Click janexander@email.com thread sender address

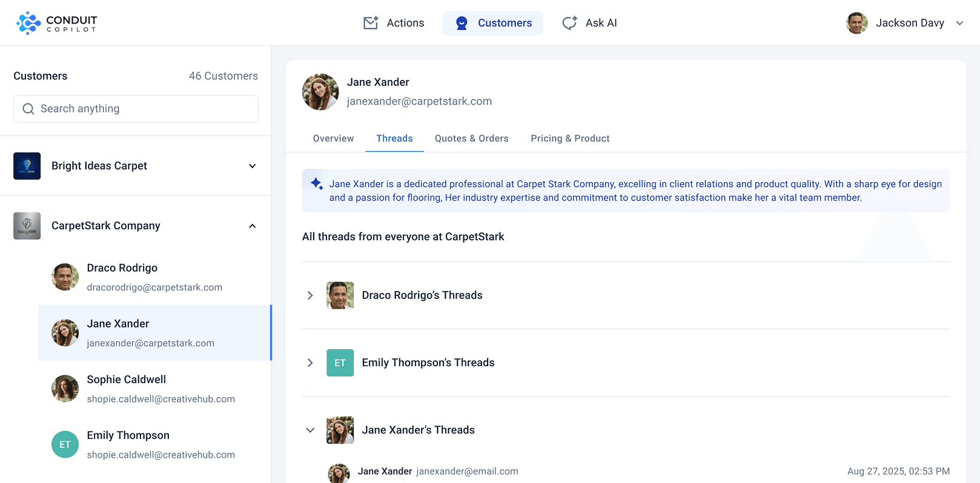pos(467,471)
